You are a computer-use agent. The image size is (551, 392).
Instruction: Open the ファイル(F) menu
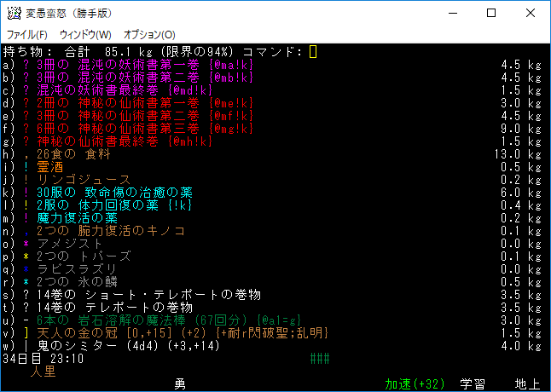point(26,34)
